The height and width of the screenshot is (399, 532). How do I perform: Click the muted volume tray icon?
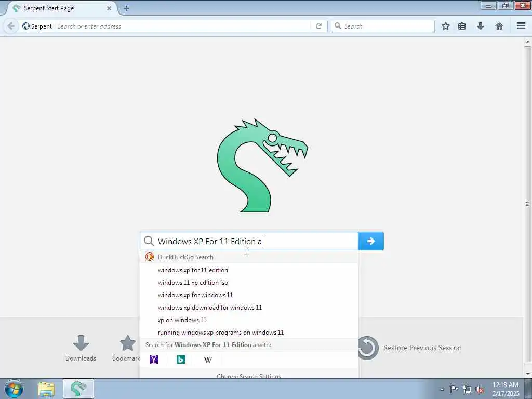[x=480, y=390]
